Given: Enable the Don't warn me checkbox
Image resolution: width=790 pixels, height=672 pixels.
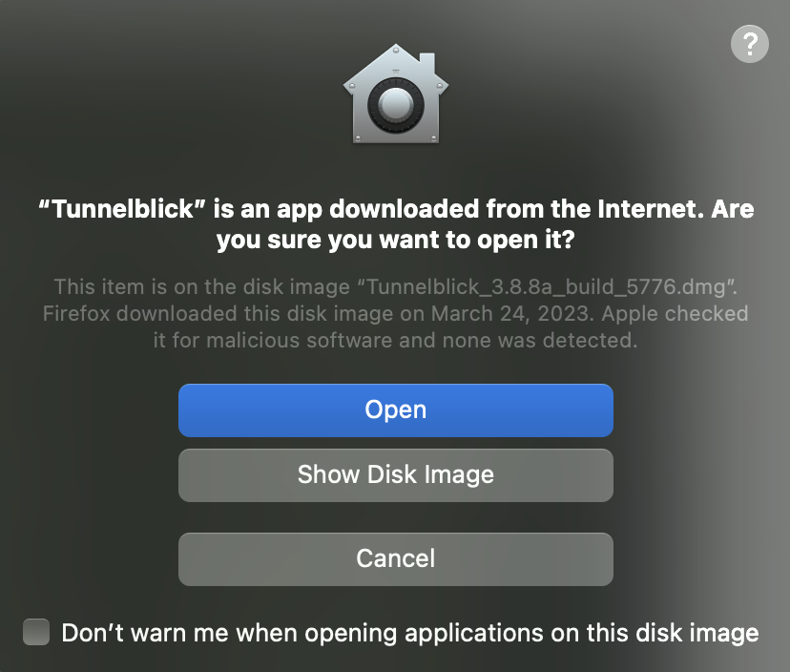Looking at the screenshot, I should tap(36, 632).
